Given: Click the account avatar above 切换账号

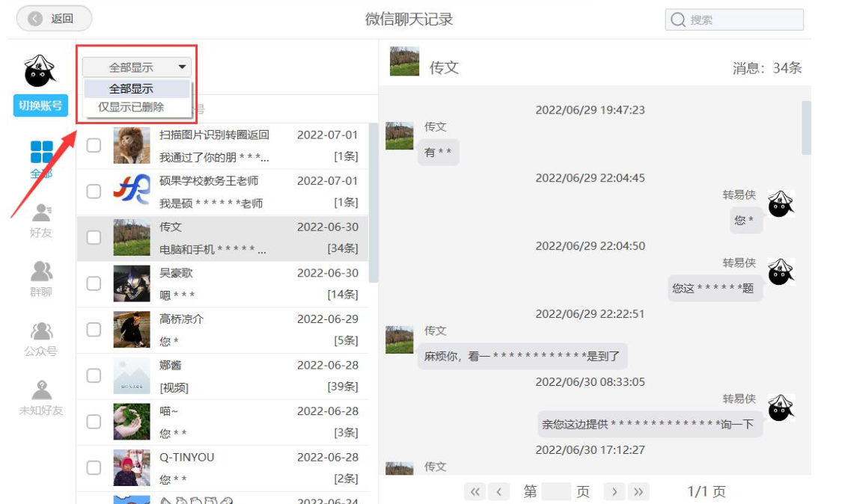Looking at the screenshot, I should pos(39,71).
